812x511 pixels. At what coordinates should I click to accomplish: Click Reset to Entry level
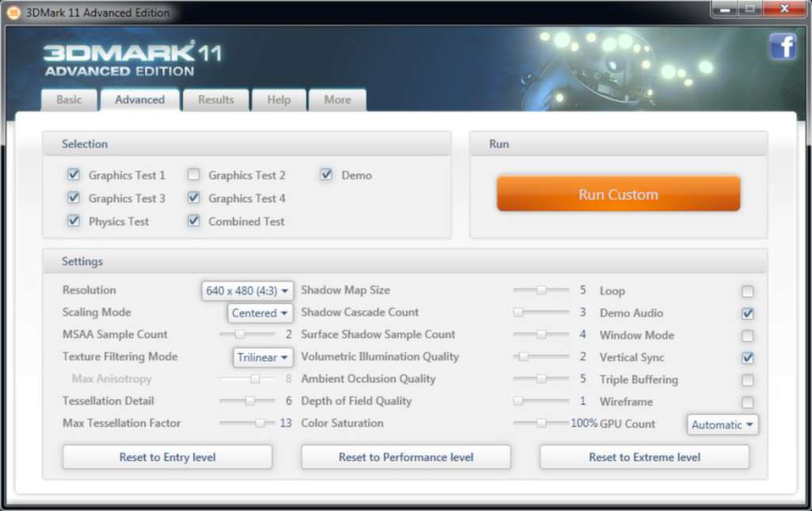(167, 457)
